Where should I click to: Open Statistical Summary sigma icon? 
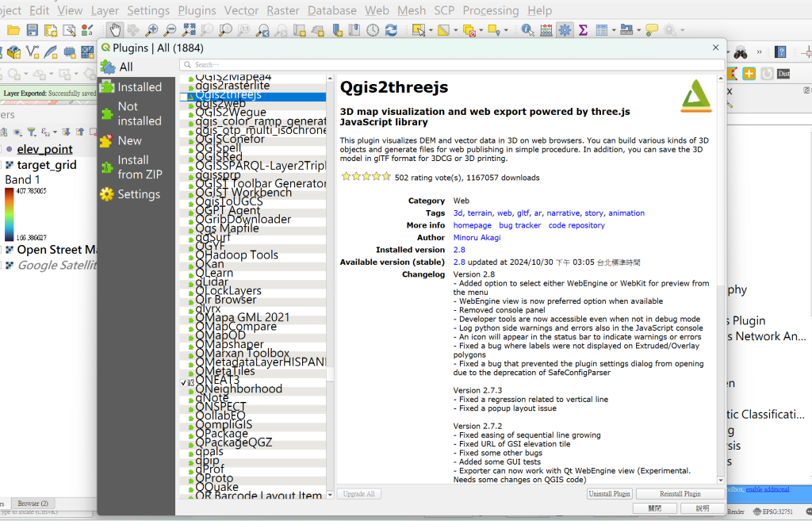(583, 30)
